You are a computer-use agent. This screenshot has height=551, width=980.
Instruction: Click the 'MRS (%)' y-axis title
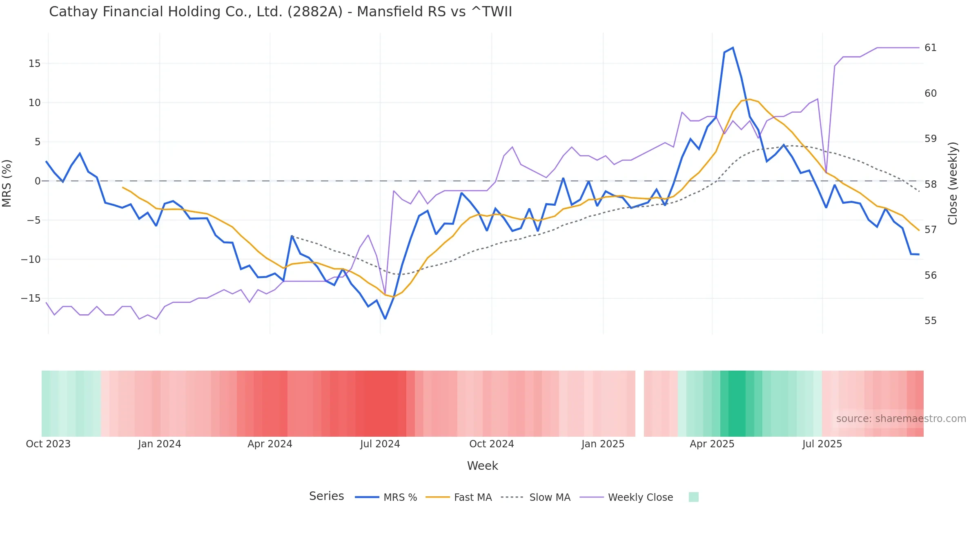(7, 183)
